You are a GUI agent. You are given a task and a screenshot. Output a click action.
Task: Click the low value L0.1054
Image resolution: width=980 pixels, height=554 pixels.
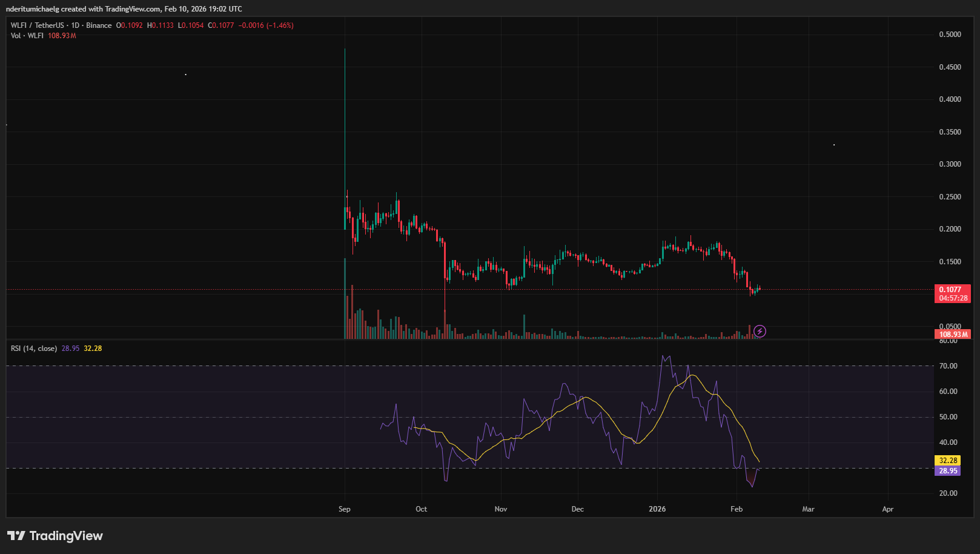point(191,25)
